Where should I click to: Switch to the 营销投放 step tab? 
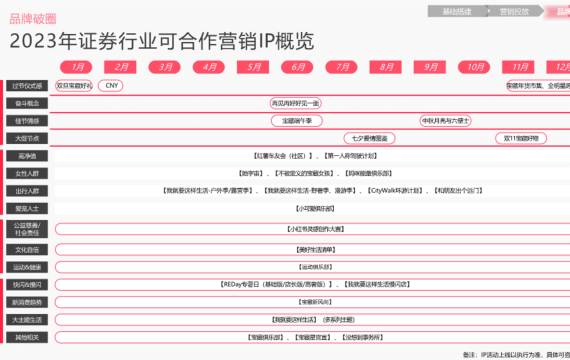514,11
